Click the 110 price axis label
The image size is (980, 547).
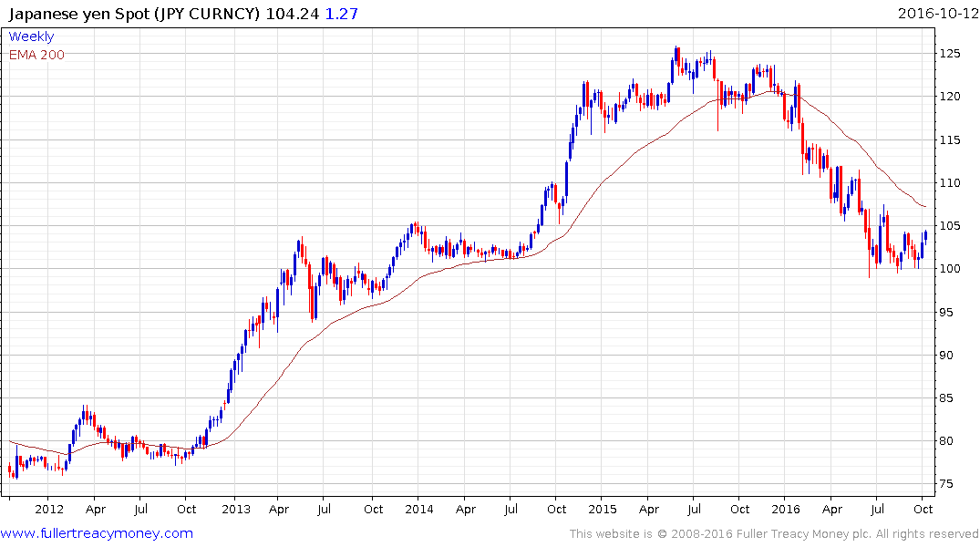point(950,182)
